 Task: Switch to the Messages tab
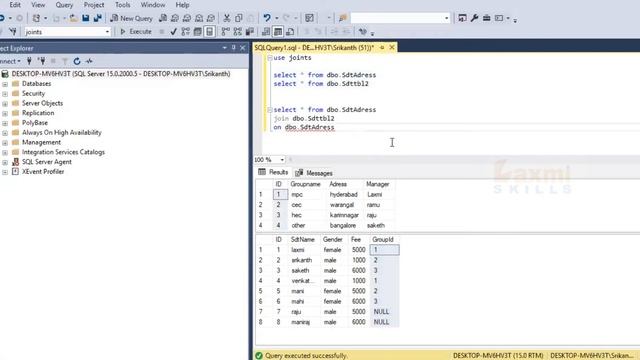pos(314,173)
